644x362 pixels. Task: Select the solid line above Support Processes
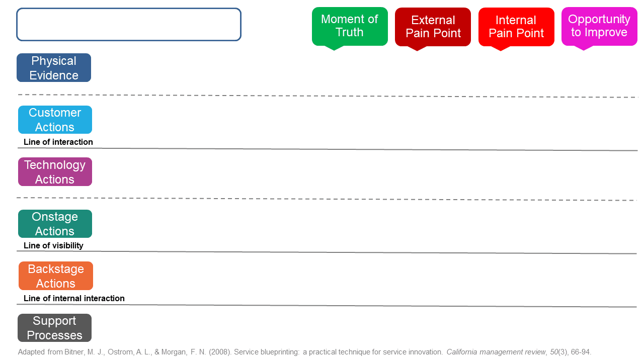point(327,306)
